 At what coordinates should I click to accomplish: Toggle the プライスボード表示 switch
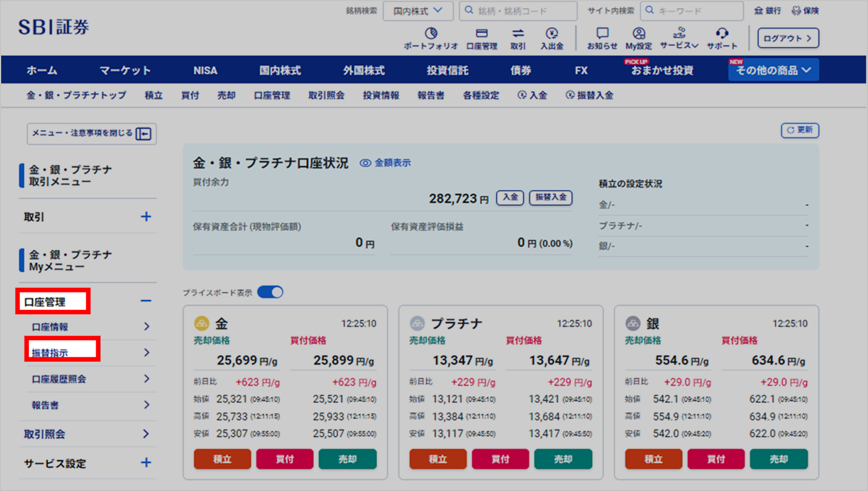(x=270, y=292)
